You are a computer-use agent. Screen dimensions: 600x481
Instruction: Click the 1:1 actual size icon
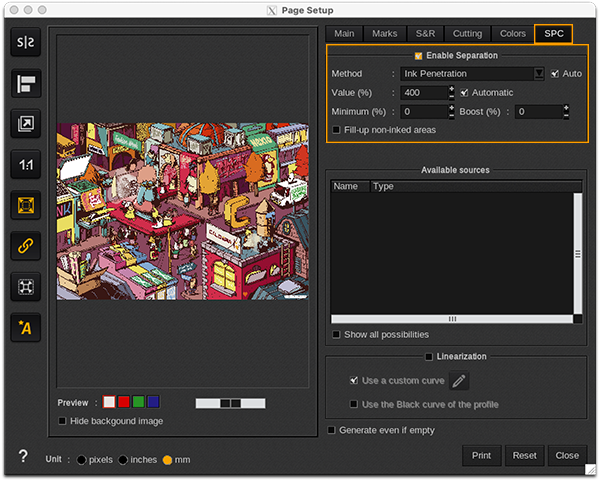(25, 165)
